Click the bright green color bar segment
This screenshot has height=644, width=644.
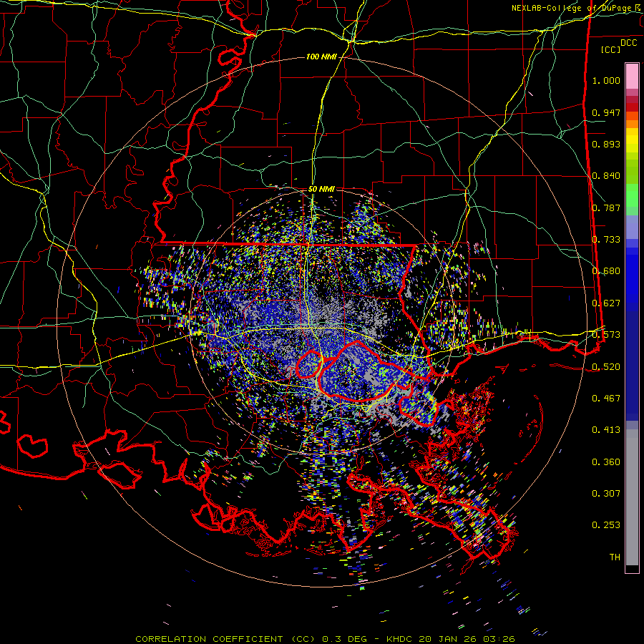(632, 195)
